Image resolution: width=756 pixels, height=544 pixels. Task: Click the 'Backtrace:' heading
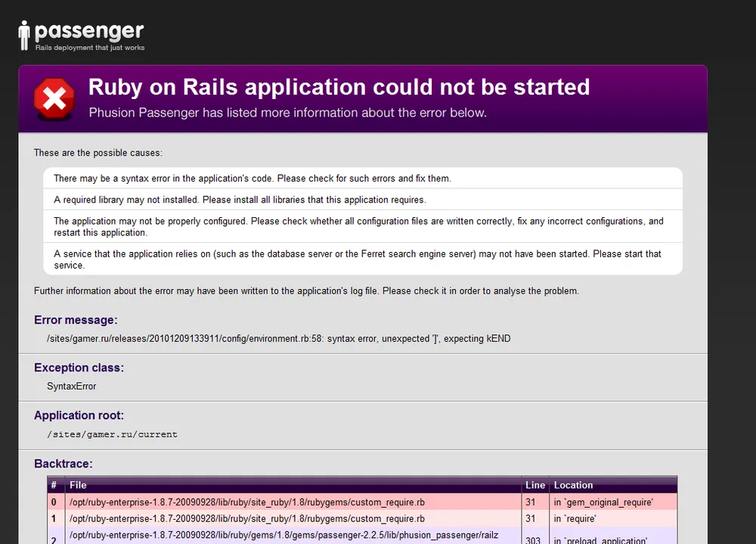64,464
